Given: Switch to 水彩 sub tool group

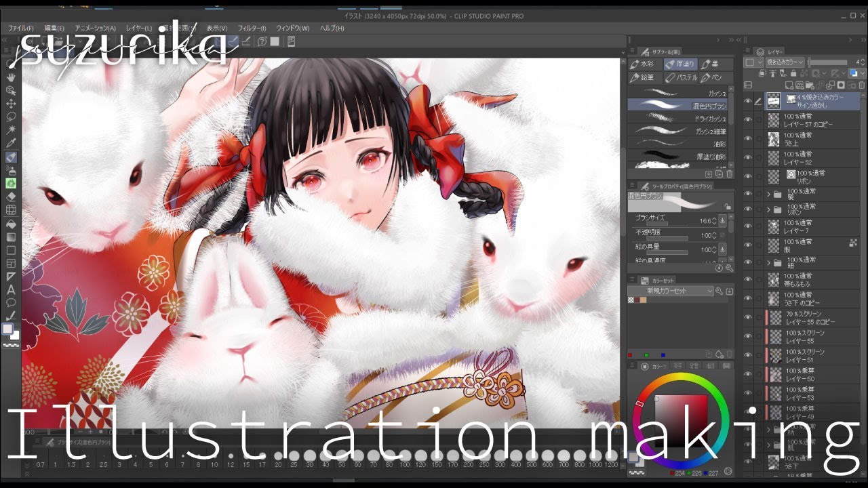Looking at the screenshot, I should (x=646, y=64).
